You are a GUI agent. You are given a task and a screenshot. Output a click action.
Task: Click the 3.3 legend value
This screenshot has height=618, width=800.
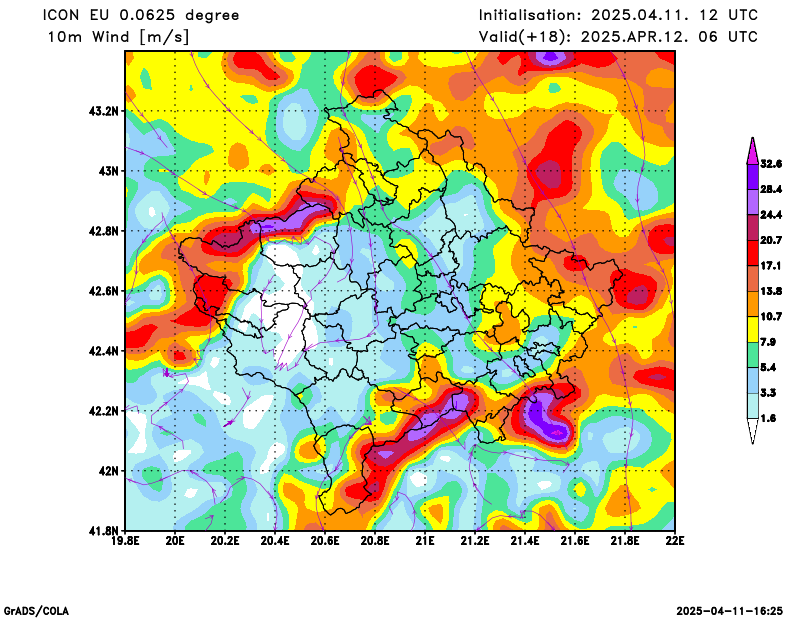[768, 393]
